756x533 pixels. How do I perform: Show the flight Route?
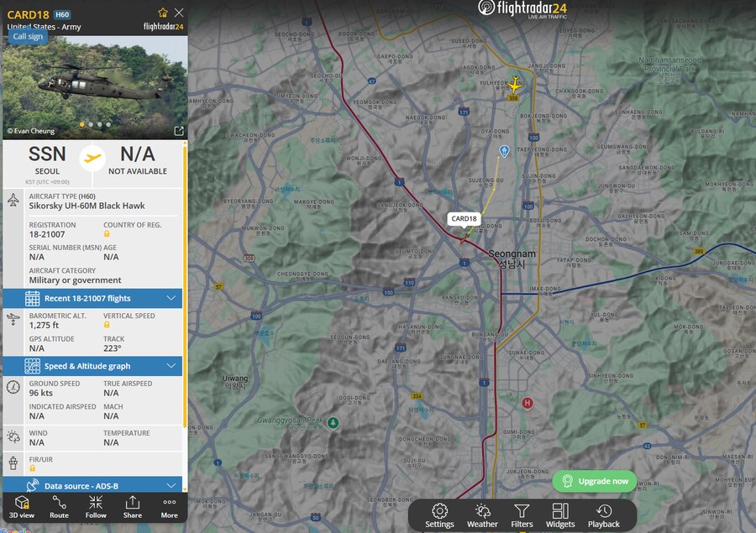click(x=59, y=507)
